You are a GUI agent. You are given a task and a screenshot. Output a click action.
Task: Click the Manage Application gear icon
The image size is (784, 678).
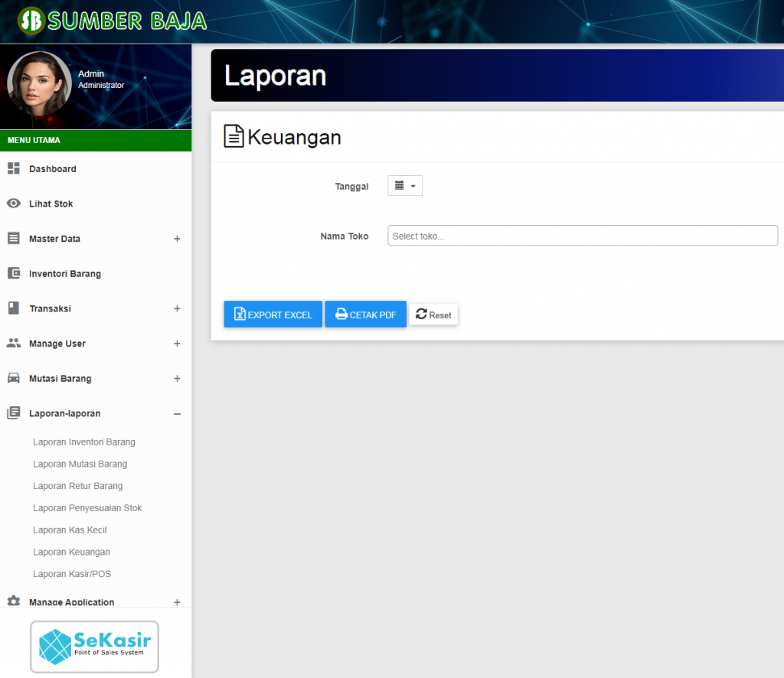click(14, 601)
